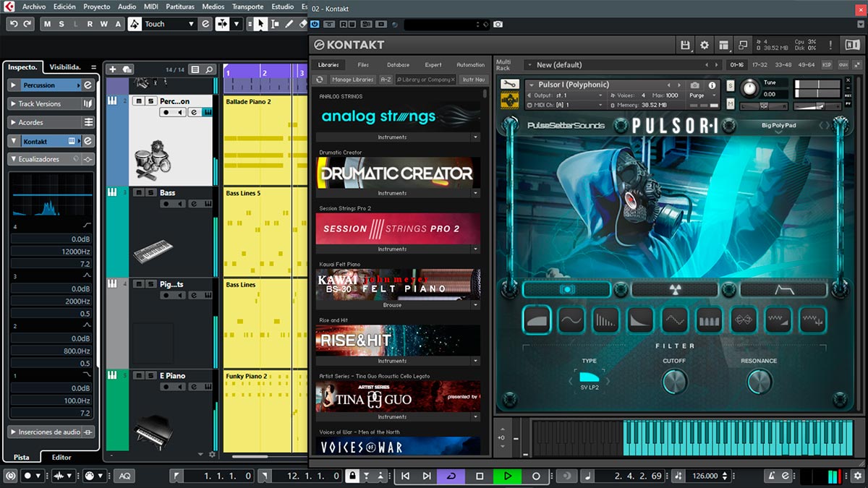Open the Transporte menu
Screen dimensions: 868x488
click(247, 7)
